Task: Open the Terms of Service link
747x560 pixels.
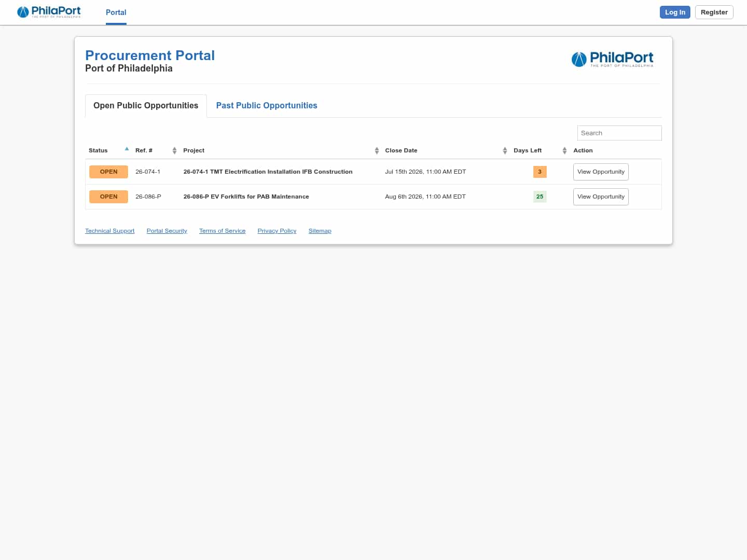Action: [x=222, y=231]
